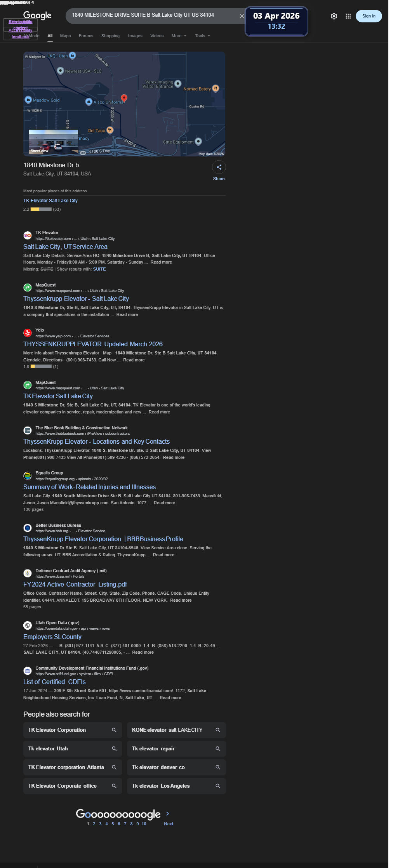Expand the More dropdown menu
This screenshot has width=393, height=868.
coord(179,36)
